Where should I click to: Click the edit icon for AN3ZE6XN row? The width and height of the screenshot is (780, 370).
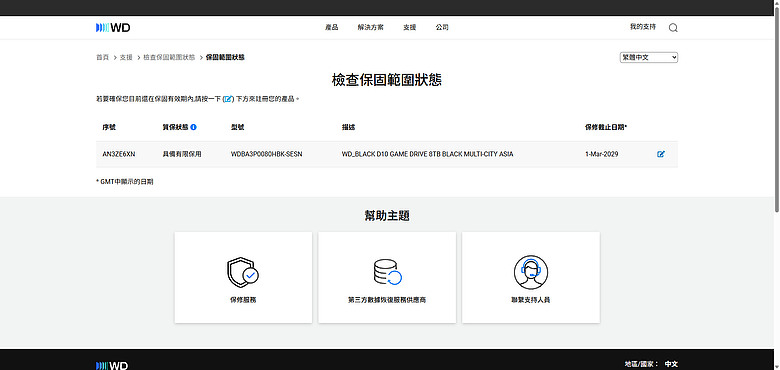click(x=661, y=154)
